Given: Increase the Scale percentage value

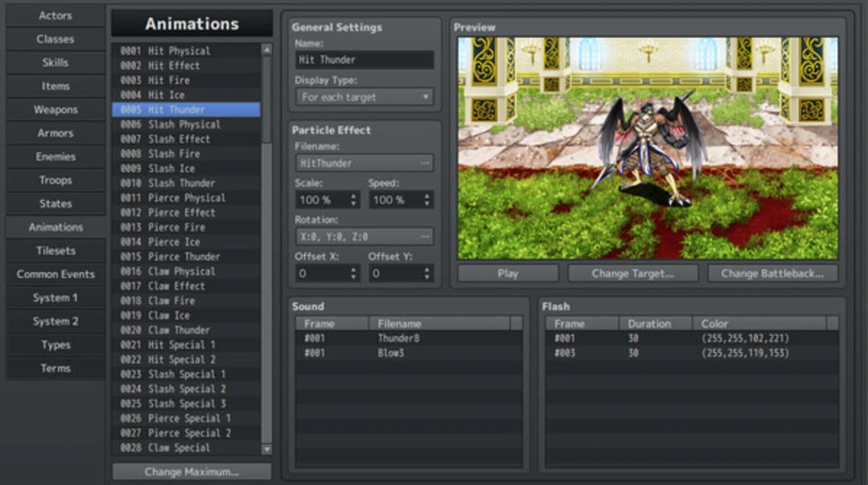Looking at the screenshot, I should tap(354, 196).
